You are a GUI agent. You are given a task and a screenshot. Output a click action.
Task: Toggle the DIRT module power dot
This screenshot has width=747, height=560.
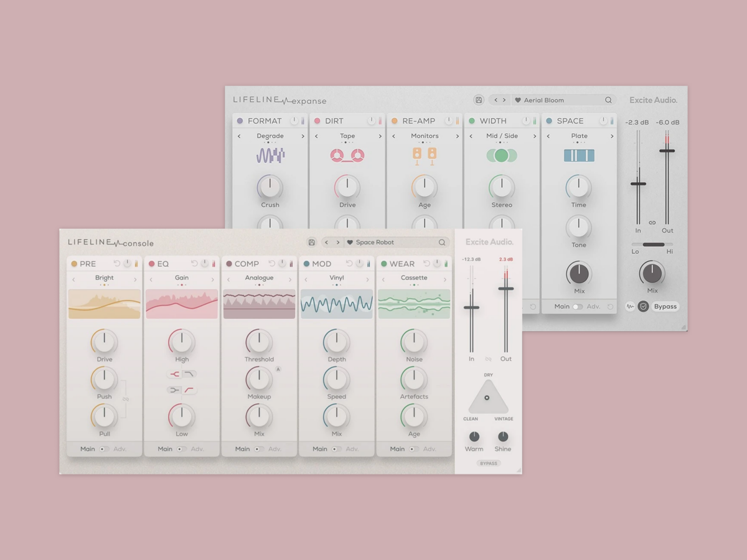pyautogui.click(x=317, y=121)
